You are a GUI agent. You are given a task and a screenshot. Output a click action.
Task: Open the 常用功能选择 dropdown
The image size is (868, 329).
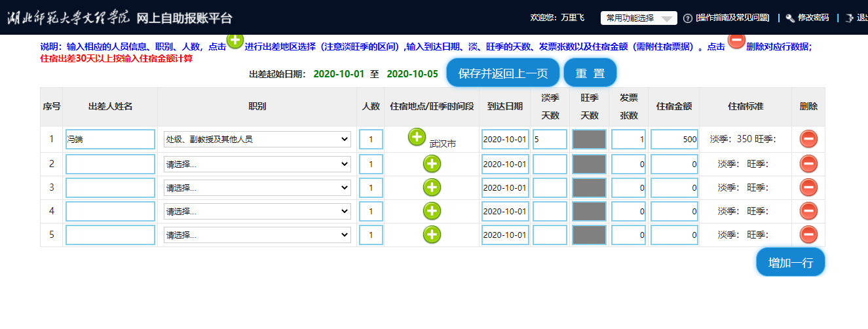(x=638, y=18)
